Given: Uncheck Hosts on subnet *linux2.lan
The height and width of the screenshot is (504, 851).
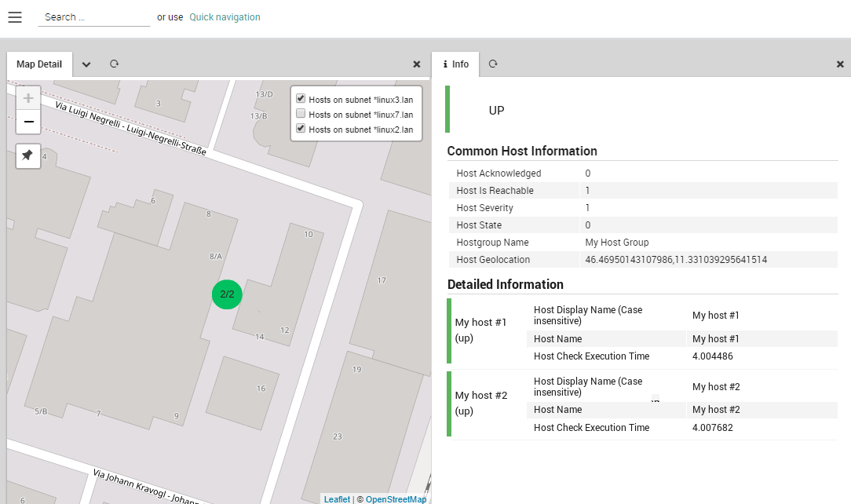Looking at the screenshot, I should coord(301,129).
